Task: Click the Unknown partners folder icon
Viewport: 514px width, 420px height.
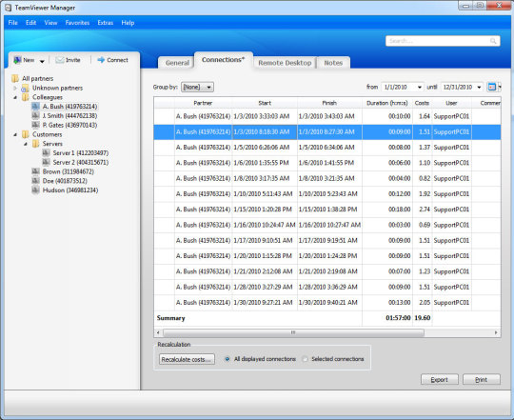Action: pos(25,88)
